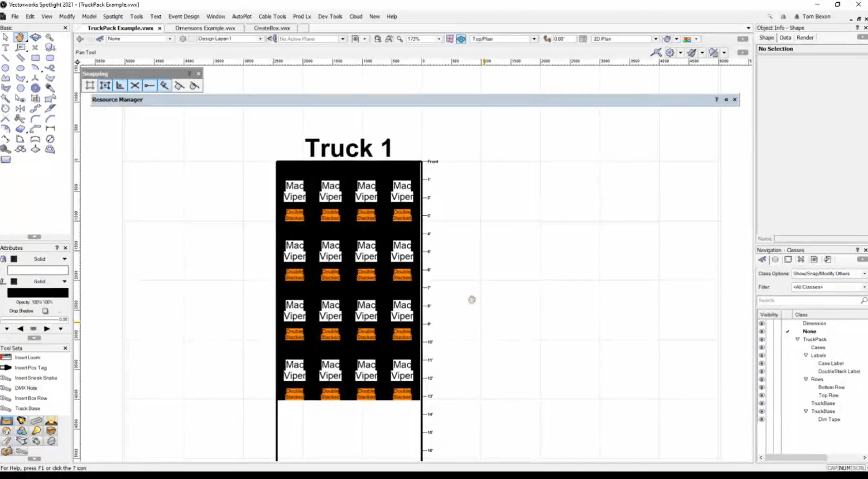Image resolution: width=868 pixels, height=479 pixels.
Task: Toggle visibility of the Cases class
Action: pyautogui.click(x=762, y=348)
